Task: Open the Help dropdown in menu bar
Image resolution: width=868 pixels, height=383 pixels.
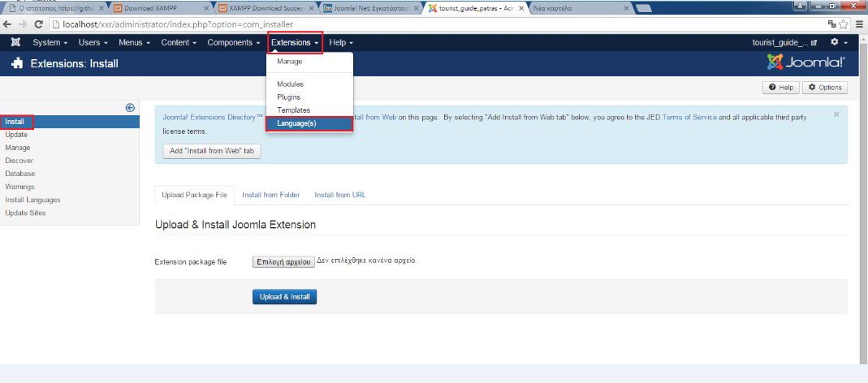Action: click(x=341, y=43)
